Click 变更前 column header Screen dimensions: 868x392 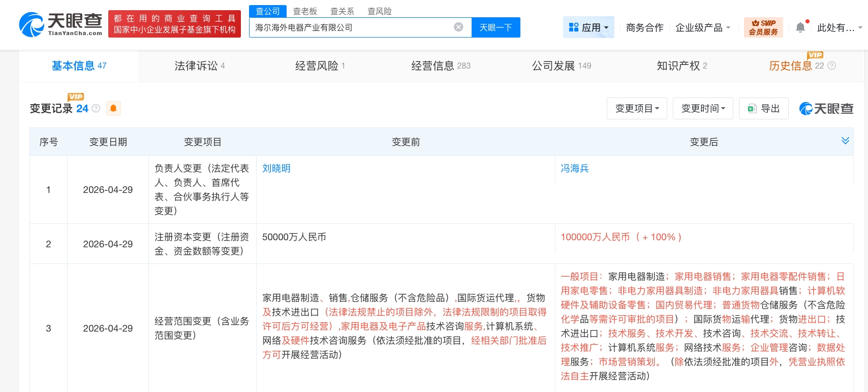click(x=406, y=142)
